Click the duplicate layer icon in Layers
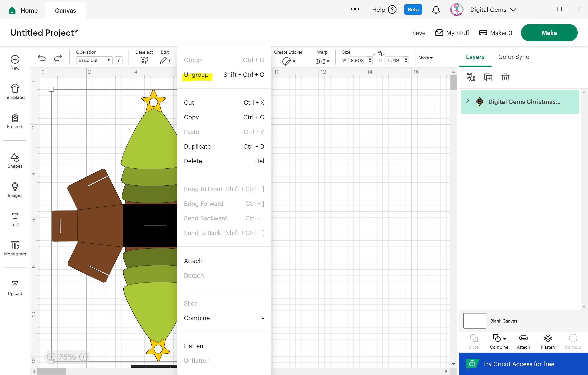The width and height of the screenshot is (588, 375). point(488,77)
